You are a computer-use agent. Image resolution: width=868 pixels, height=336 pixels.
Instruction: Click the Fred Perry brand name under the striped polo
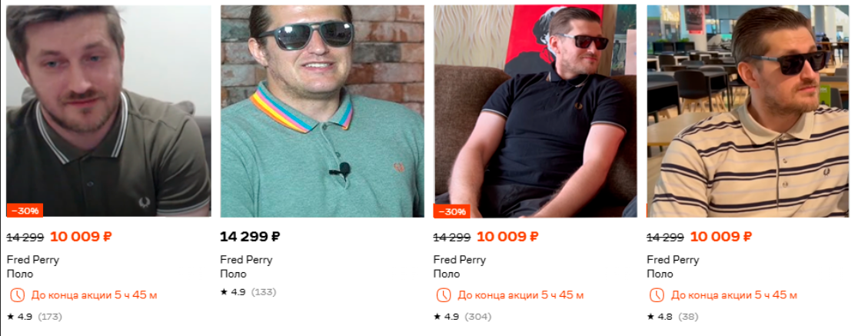(x=673, y=260)
